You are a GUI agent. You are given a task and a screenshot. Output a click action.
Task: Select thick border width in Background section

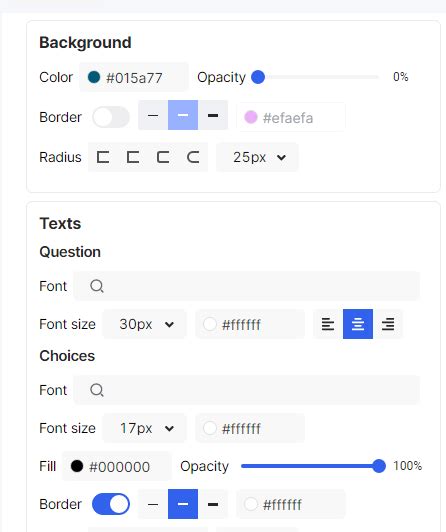tap(213, 115)
